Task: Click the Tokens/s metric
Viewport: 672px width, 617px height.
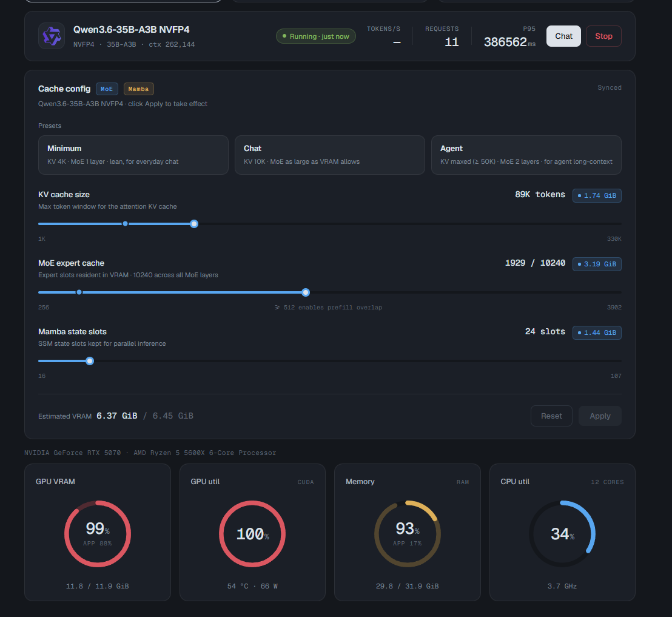Action: tap(383, 37)
